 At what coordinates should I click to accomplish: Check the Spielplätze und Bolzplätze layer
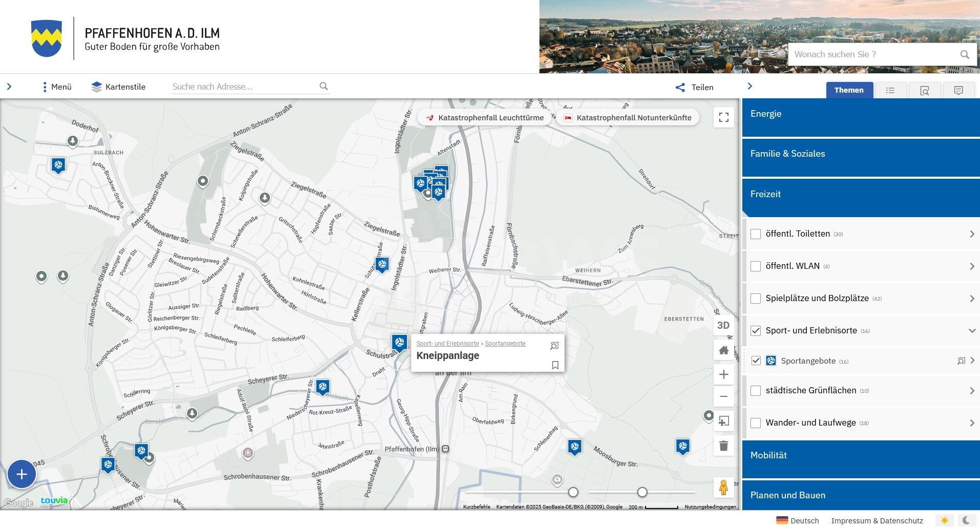[x=756, y=299]
